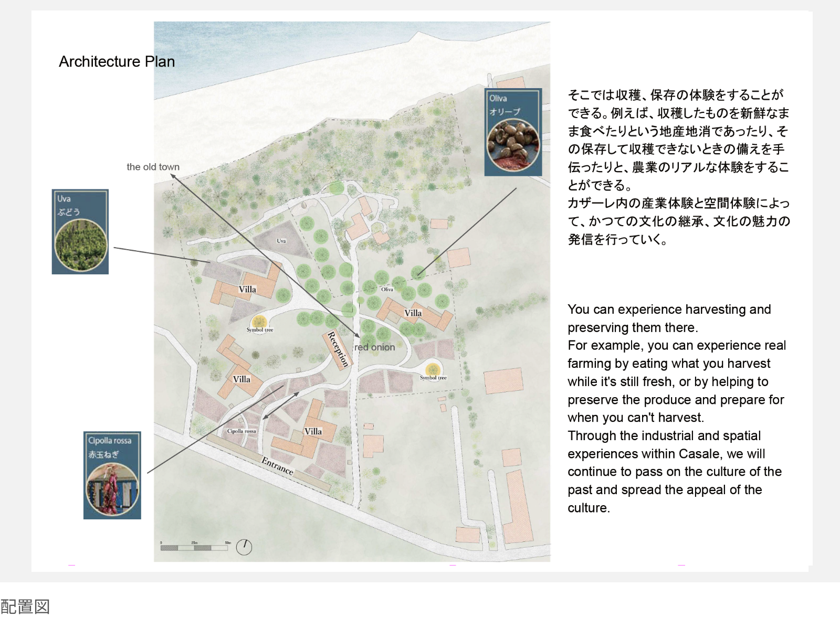Screen dimensions: 840x618
Task: Click the caption '配置図' below image
Action: point(25,606)
